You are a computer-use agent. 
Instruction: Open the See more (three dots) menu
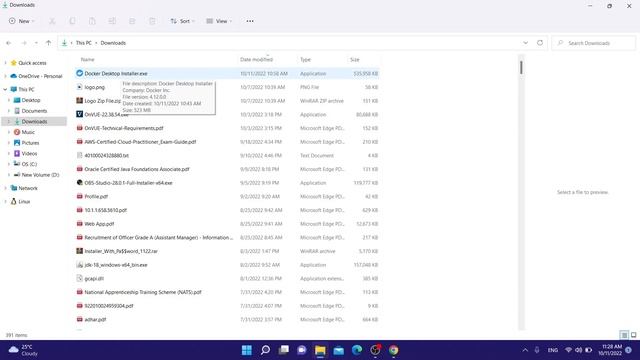250,21
